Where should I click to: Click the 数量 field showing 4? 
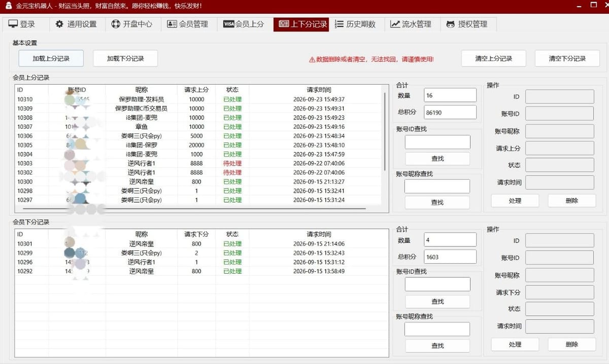pos(450,240)
